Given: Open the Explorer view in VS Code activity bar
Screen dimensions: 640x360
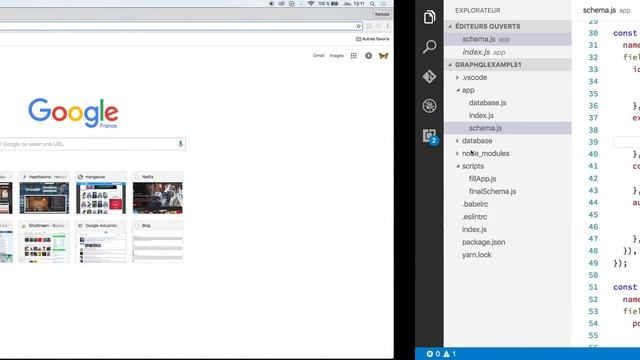Looking at the screenshot, I should [429, 17].
